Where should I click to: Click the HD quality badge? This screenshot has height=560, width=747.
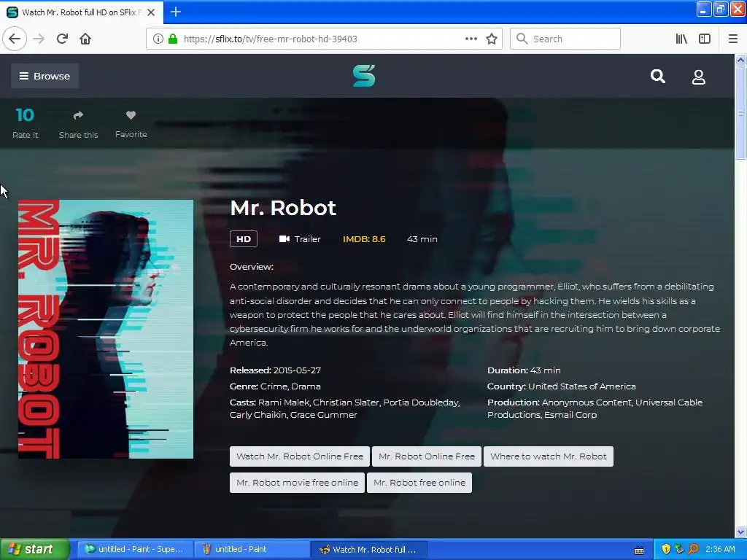point(244,239)
